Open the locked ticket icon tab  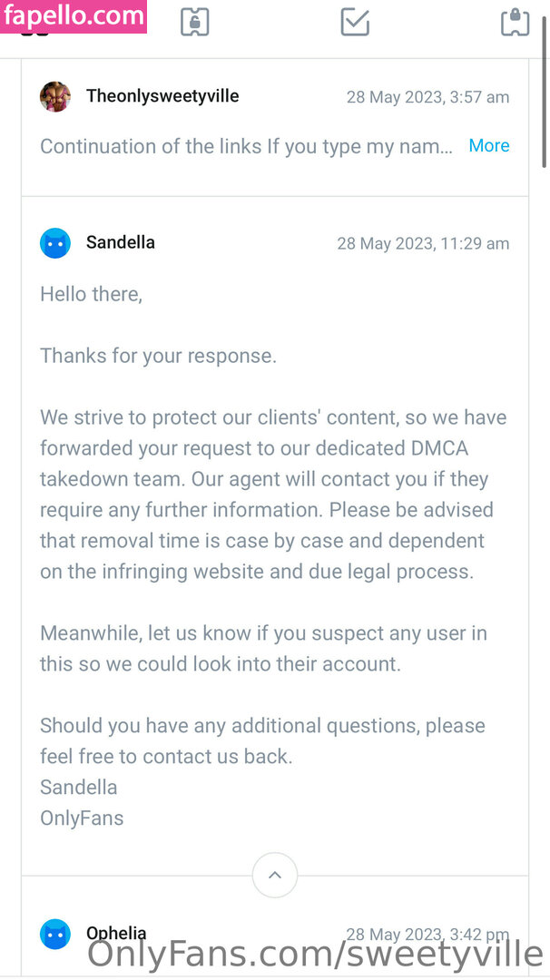[x=515, y=22]
